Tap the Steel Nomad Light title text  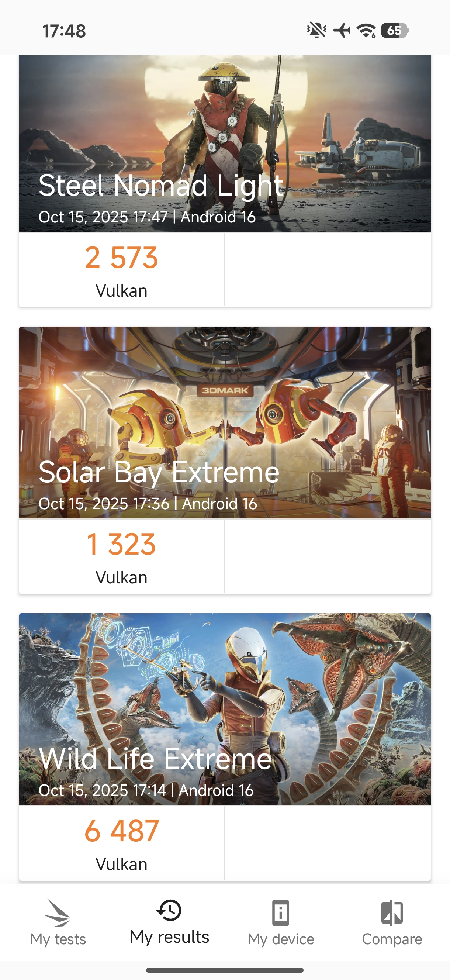(161, 186)
